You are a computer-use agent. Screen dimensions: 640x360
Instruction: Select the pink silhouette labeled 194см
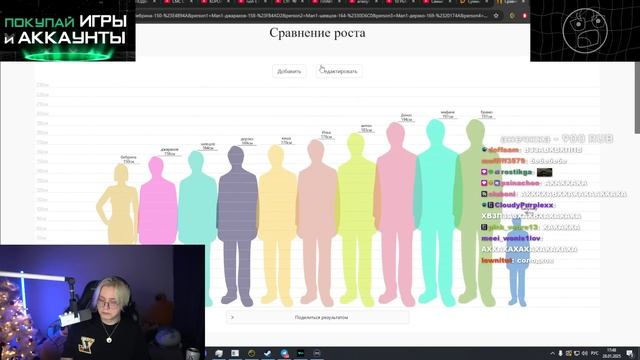[396, 214]
